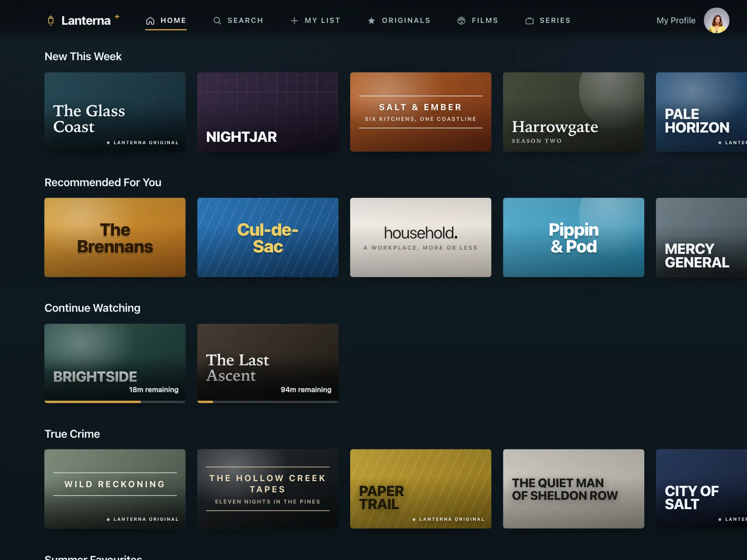Open the Wild Reckoning card
This screenshot has width=747, height=560.
coord(115,489)
